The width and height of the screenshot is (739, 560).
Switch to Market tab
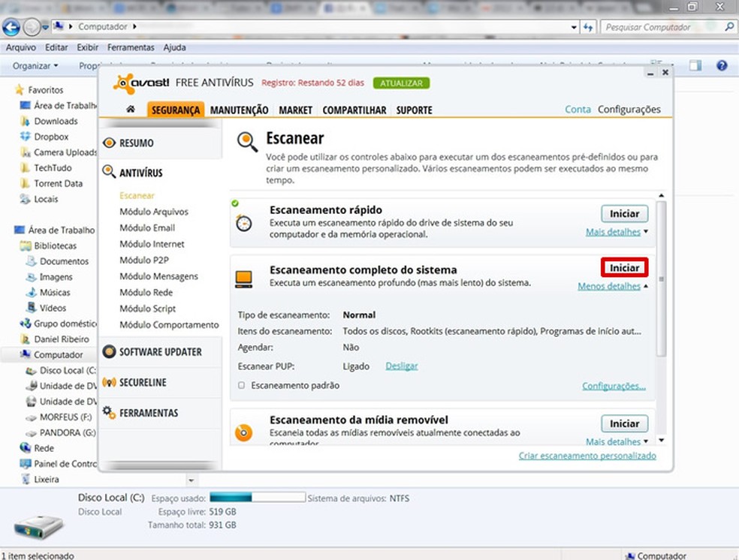(295, 110)
